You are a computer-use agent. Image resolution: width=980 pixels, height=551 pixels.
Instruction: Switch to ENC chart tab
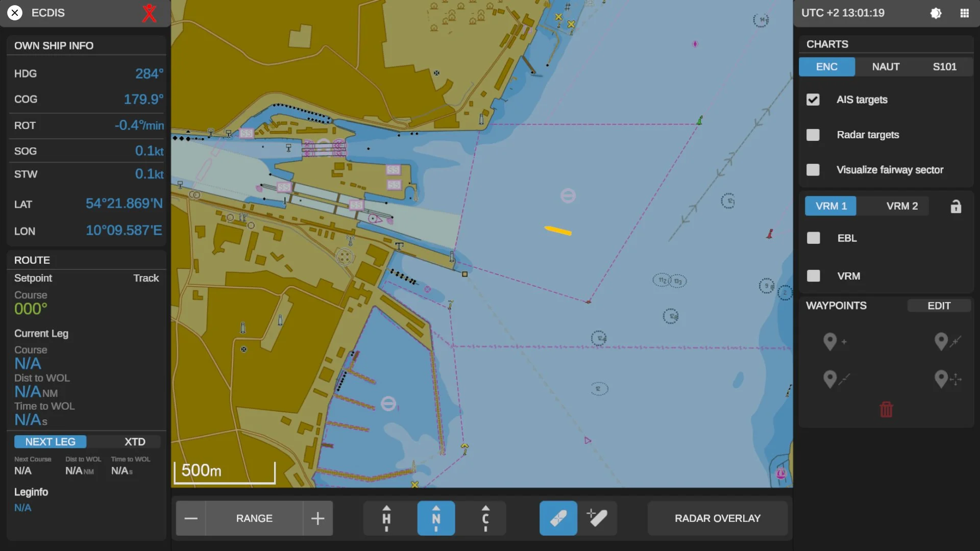coord(827,67)
